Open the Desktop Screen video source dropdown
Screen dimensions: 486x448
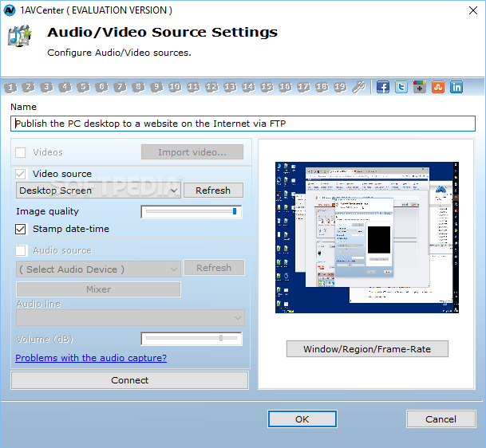click(x=98, y=191)
